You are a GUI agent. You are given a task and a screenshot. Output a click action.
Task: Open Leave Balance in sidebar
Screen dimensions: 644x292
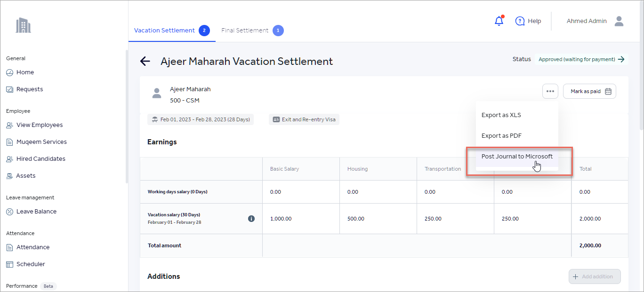pyautogui.click(x=36, y=212)
